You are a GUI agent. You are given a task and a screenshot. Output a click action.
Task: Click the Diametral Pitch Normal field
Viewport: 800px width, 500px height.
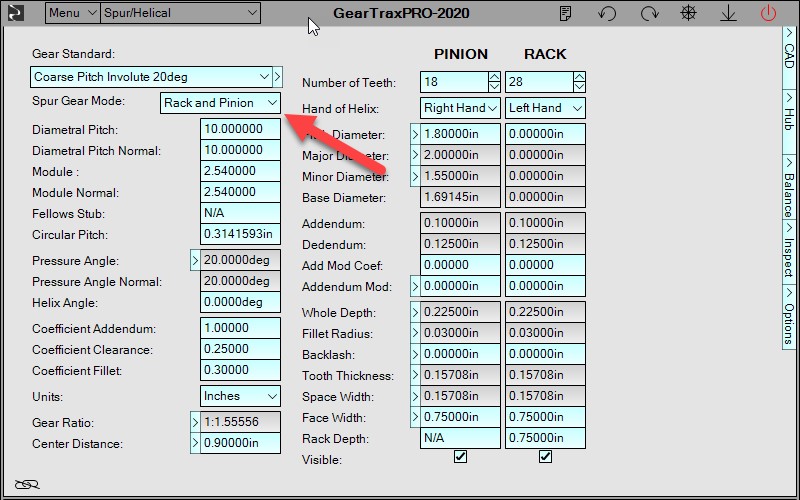tap(240, 150)
